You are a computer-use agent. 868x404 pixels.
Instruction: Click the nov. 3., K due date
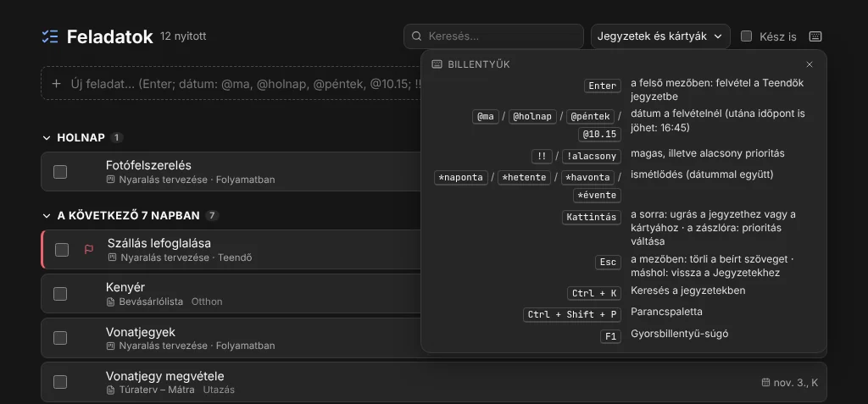[x=795, y=383]
